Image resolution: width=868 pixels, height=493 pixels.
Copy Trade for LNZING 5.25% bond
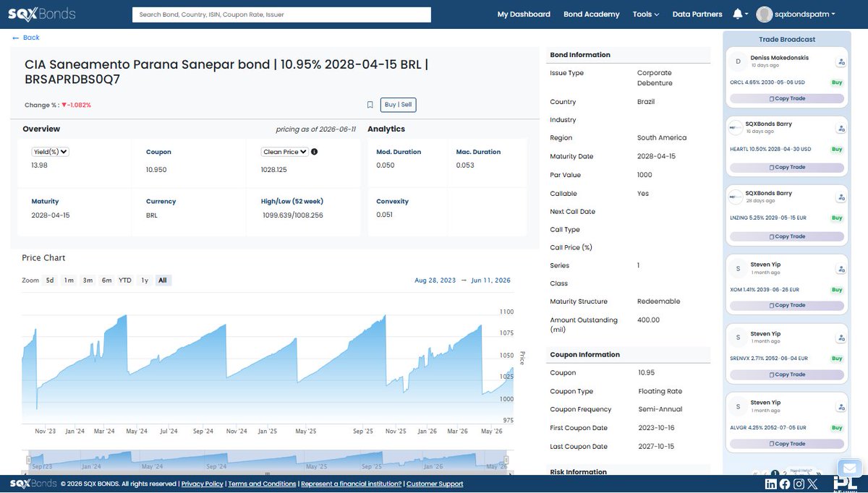(787, 236)
